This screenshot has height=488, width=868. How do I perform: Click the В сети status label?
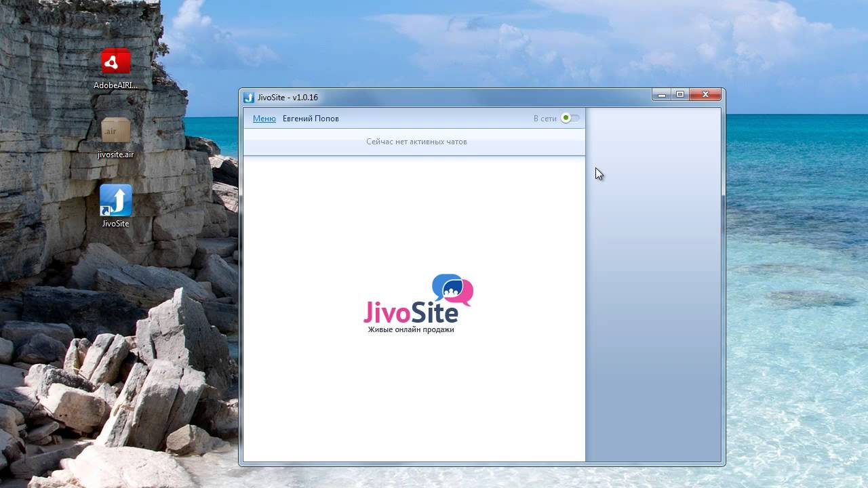coord(545,119)
